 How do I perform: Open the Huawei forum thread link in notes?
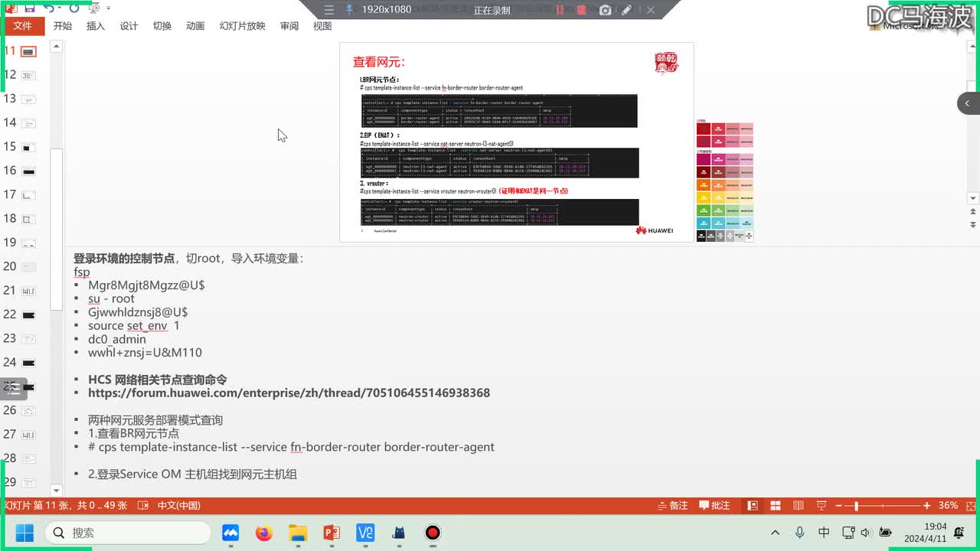289,393
